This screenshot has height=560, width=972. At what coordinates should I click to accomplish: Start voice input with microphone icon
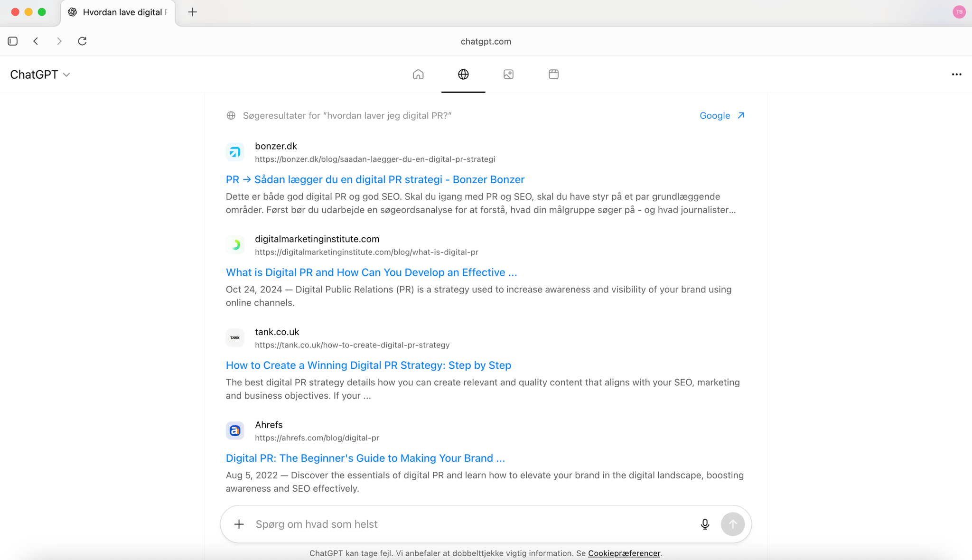705,524
